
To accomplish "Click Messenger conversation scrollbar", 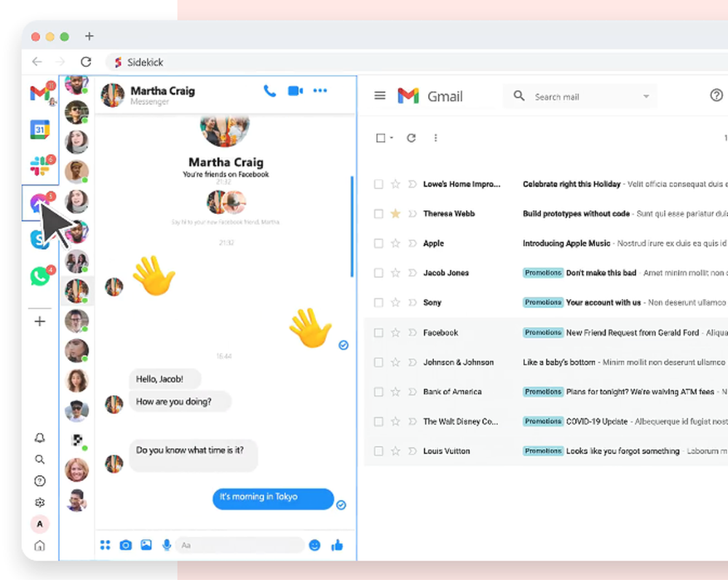I will click(352, 226).
